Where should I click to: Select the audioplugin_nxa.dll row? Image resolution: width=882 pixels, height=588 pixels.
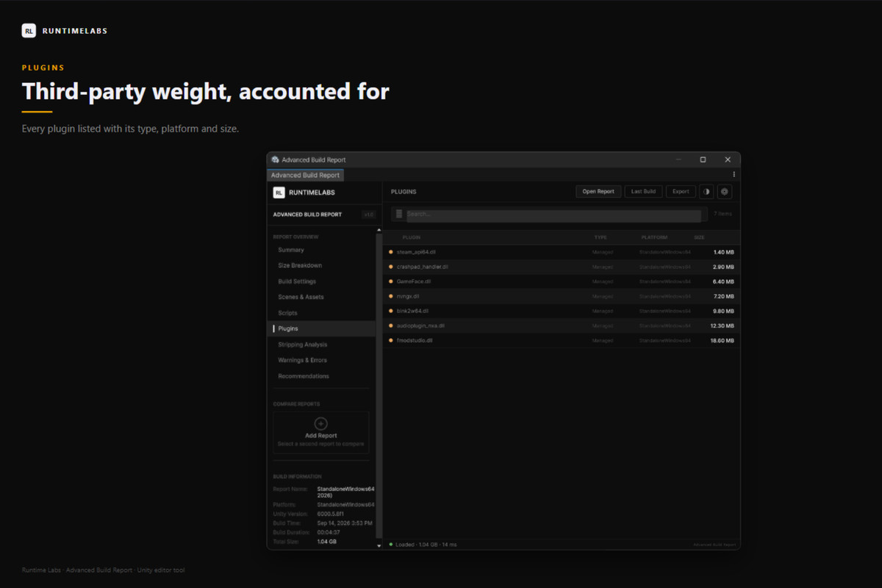562,326
